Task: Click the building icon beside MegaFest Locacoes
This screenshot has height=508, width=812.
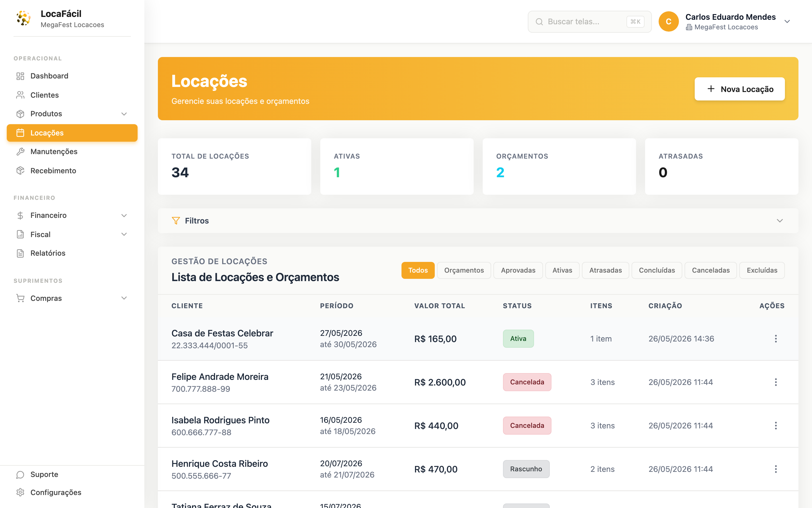Action: 689,27
